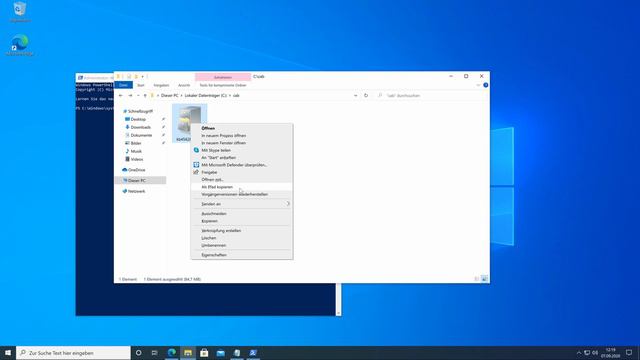
Task: Select 'Schnellzugriff' in the navigation pane
Action: (140, 111)
